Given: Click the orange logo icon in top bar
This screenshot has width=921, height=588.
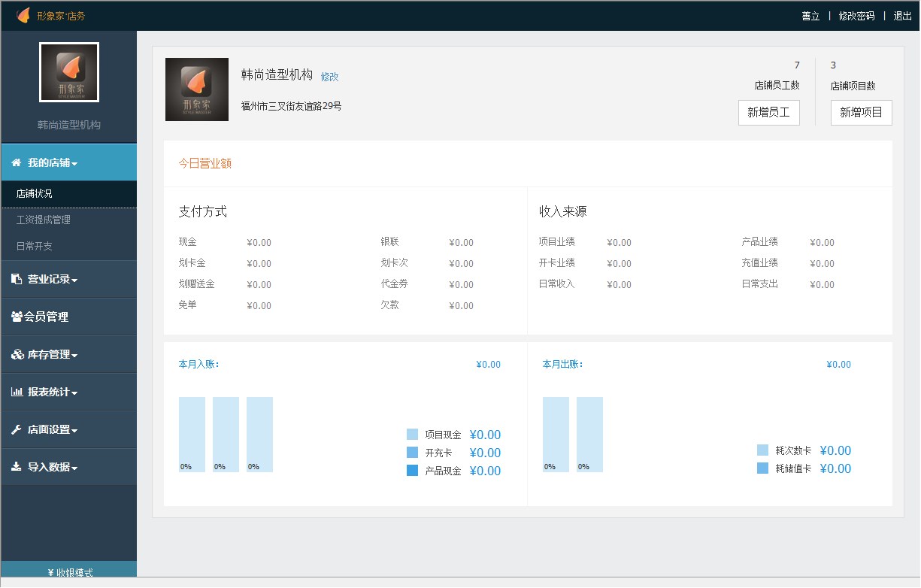Looking at the screenshot, I should (23, 15).
